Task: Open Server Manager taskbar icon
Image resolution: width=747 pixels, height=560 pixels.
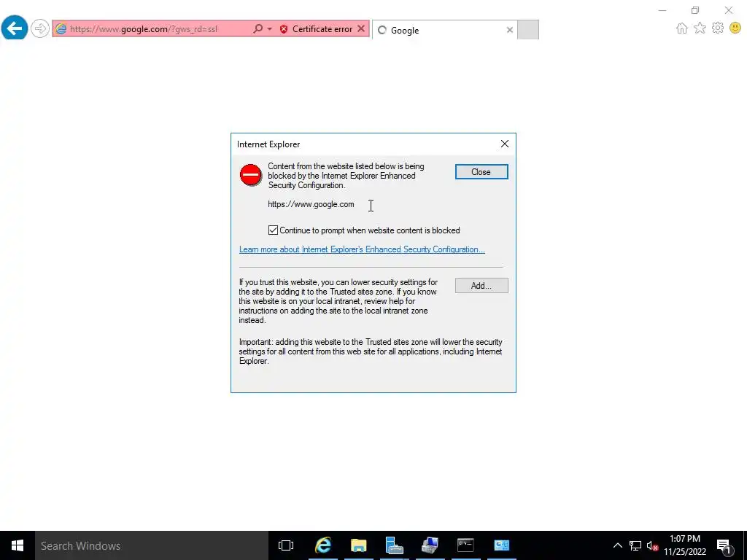Action: pyautogui.click(x=395, y=545)
